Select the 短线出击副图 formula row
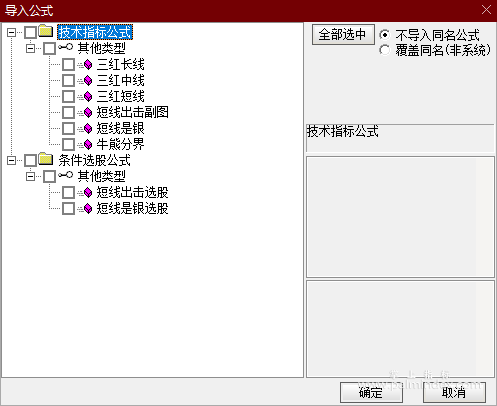This screenshot has height=406, width=497. (133, 112)
